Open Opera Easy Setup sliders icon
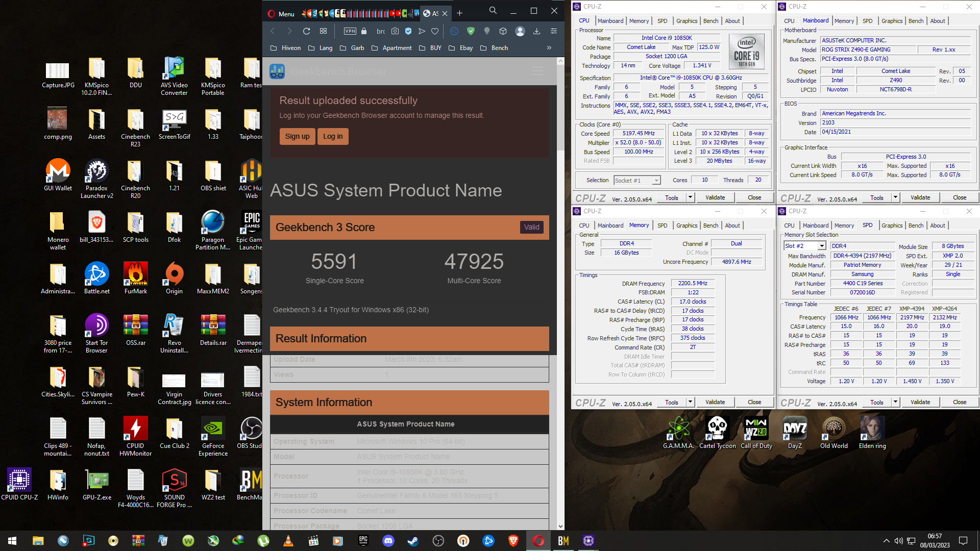Screen dimensions: 980x551 (553, 31)
